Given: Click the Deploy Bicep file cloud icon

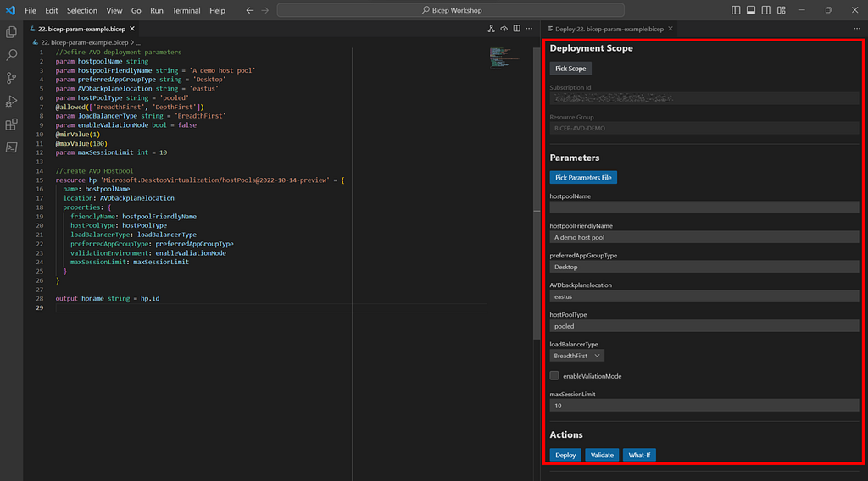Looking at the screenshot, I should coord(504,29).
